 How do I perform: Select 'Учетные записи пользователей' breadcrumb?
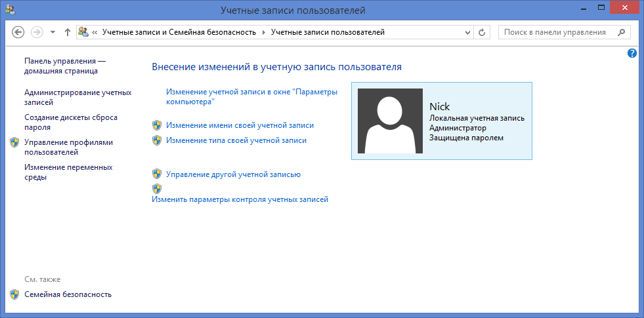point(328,32)
